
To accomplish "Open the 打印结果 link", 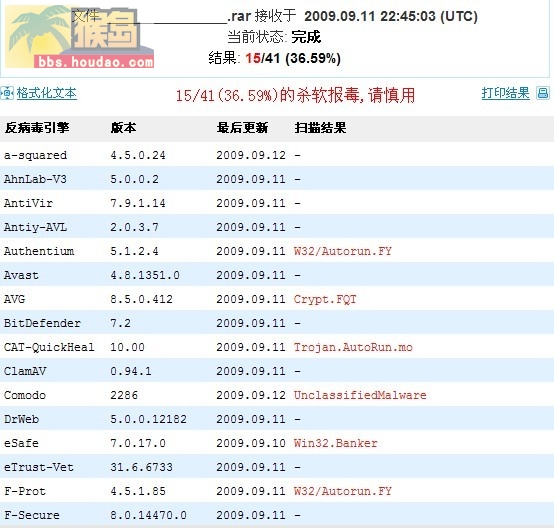I will click(506, 93).
